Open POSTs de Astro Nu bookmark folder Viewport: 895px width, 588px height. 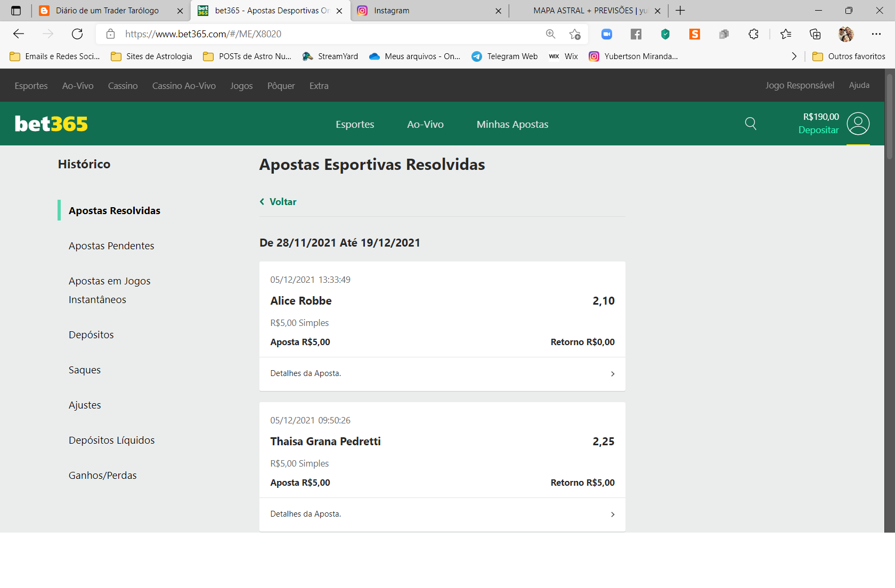click(x=247, y=56)
